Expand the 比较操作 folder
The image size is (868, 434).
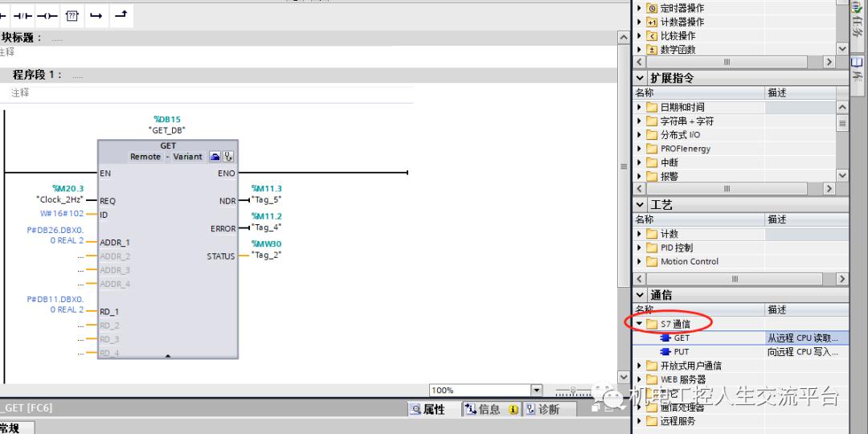(x=640, y=36)
